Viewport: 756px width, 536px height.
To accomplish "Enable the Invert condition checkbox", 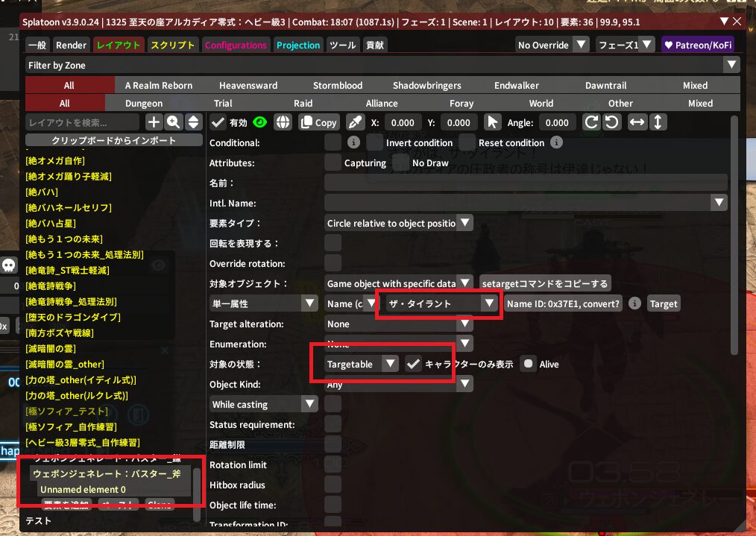I will pos(374,142).
